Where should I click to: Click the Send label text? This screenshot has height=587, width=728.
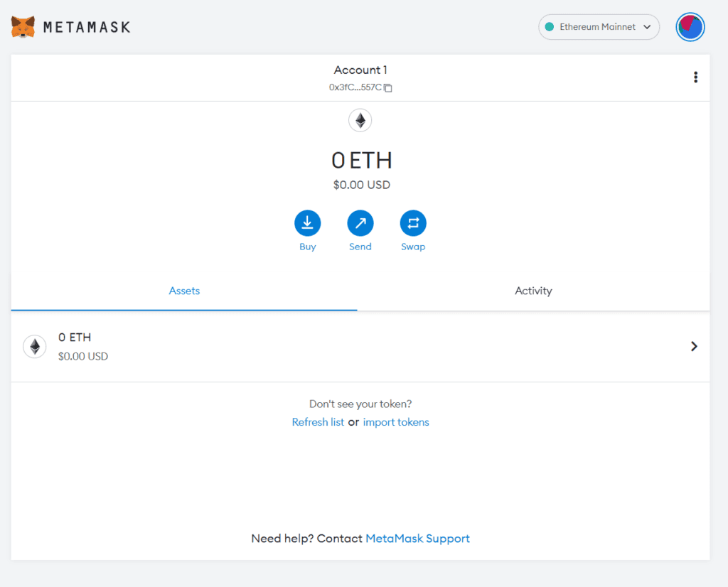[x=360, y=247]
